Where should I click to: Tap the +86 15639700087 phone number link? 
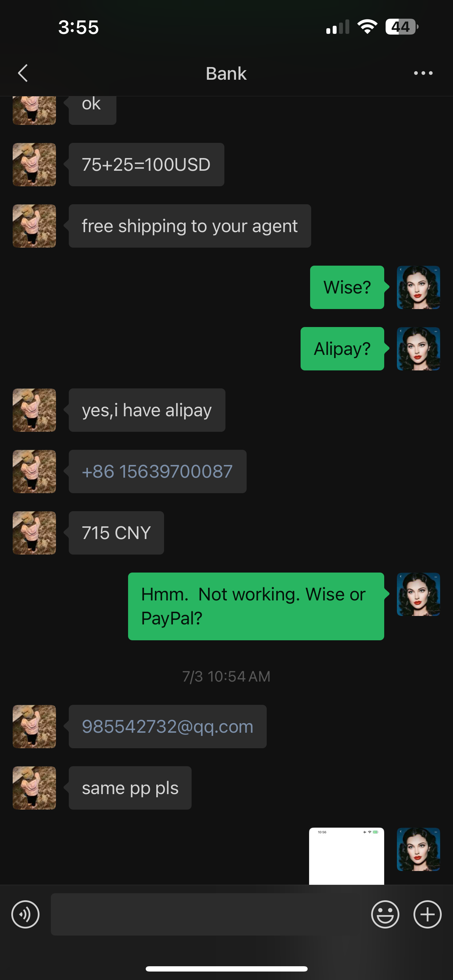157,471
